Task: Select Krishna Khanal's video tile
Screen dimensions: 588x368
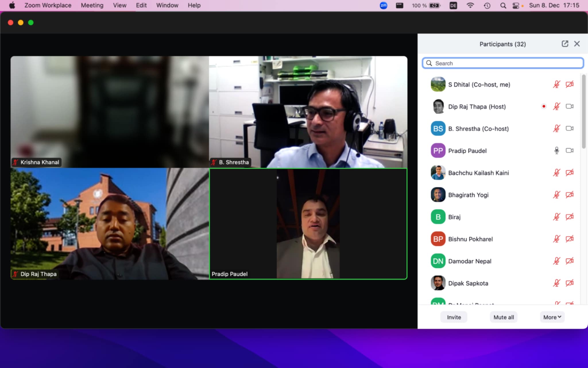Action: 110,112
